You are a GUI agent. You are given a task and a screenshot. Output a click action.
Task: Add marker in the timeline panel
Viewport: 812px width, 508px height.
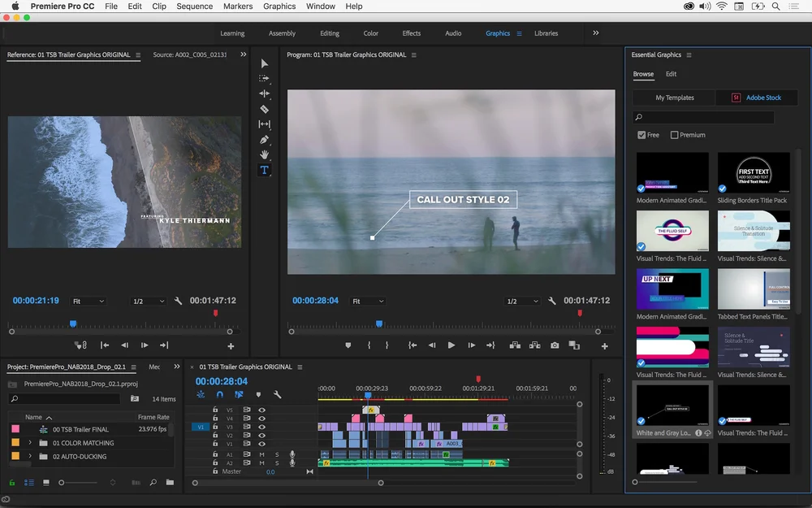pos(258,395)
